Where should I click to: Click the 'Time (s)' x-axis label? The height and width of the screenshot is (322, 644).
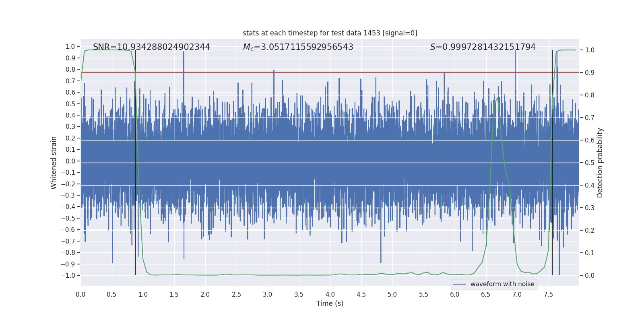point(330,303)
